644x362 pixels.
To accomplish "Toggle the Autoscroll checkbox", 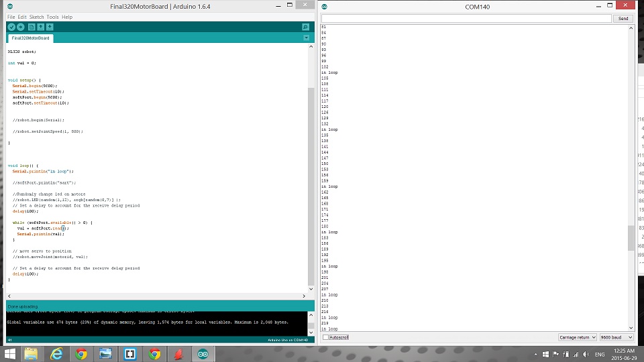I will (x=326, y=337).
